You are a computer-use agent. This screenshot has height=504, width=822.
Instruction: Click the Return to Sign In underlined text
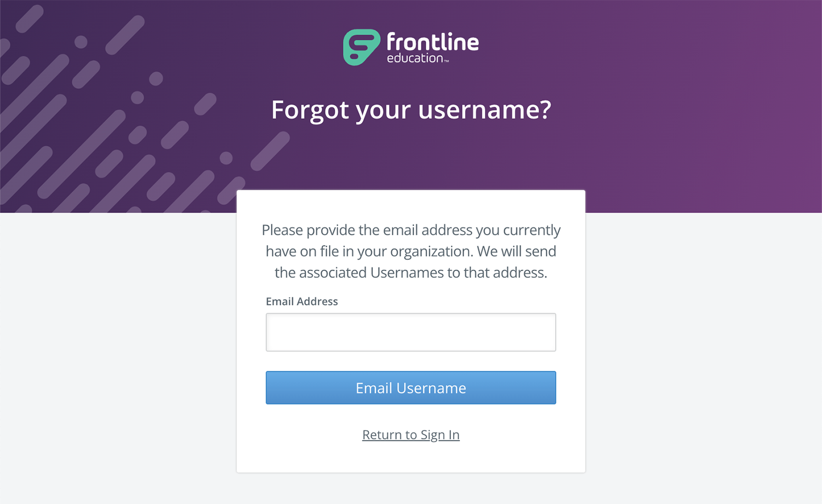(411, 434)
